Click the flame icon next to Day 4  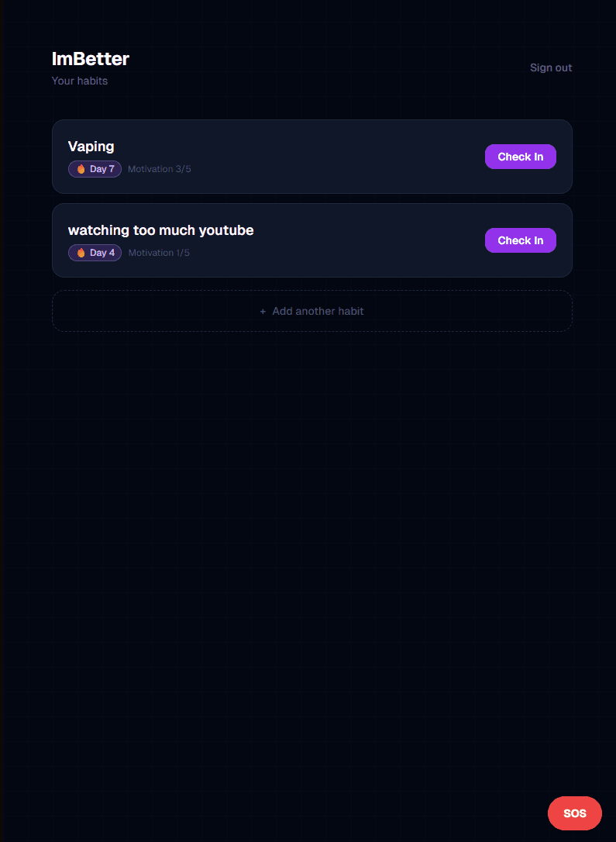[x=81, y=253]
